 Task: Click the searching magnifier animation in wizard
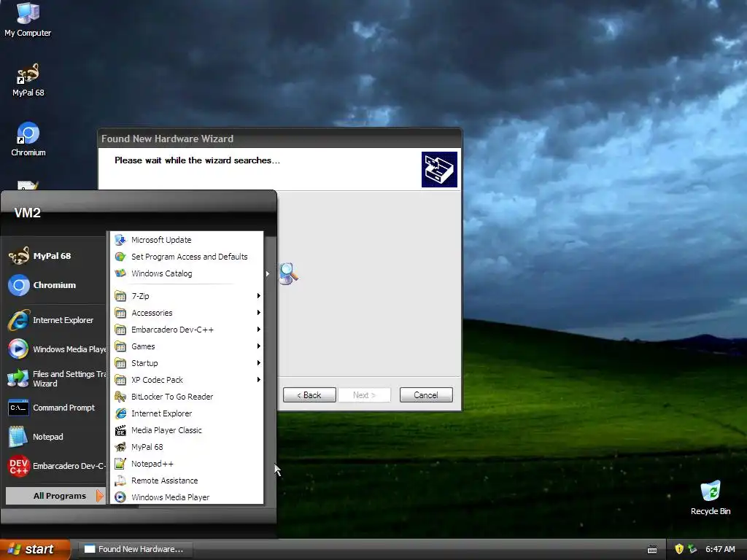289,274
